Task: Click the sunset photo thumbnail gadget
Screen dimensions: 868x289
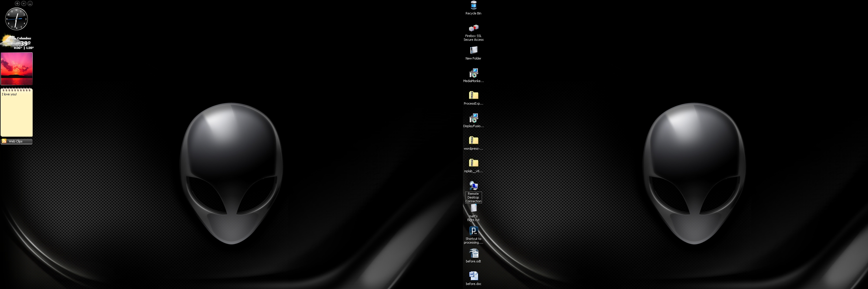Action: pyautogui.click(x=16, y=68)
